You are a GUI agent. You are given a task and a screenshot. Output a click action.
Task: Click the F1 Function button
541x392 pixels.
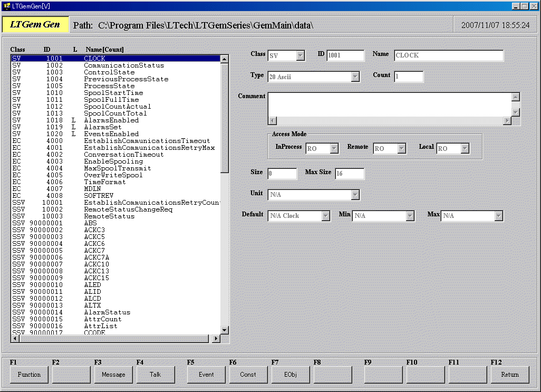(29, 375)
